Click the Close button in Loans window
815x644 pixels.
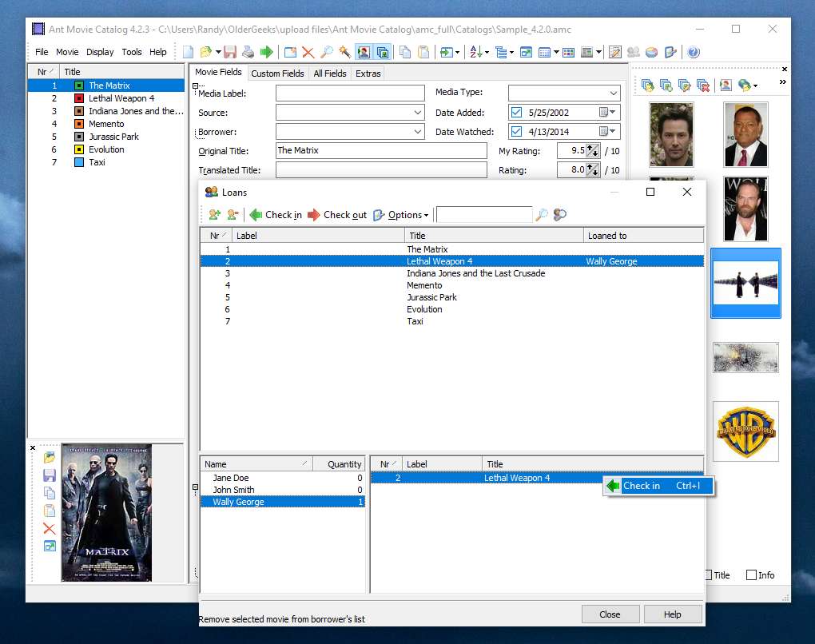coord(610,614)
